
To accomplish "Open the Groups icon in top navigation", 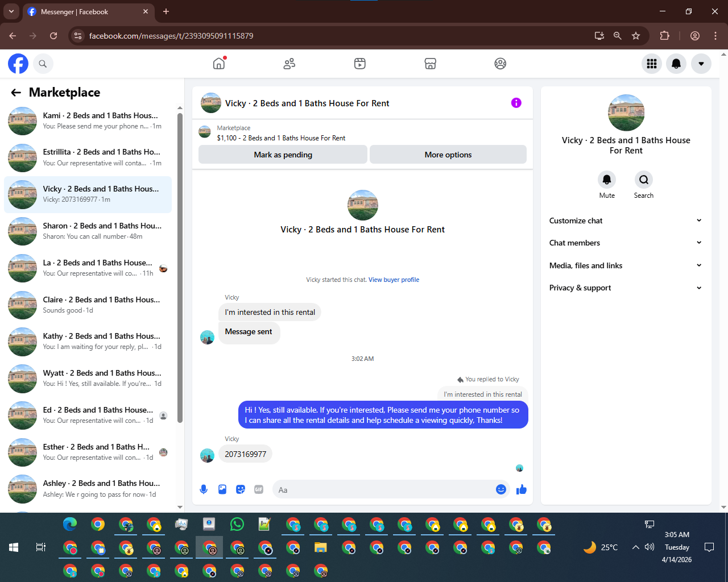I will click(x=500, y=64).
